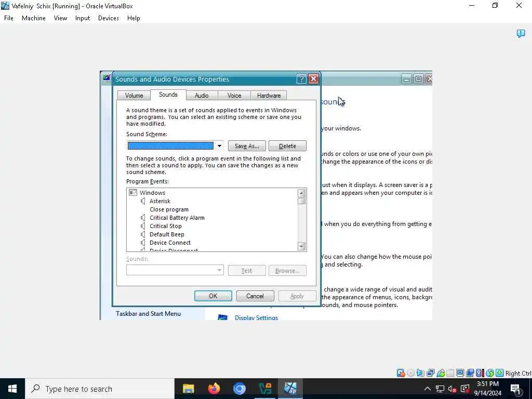532x399 pixels.
Task: Click Taskbar and Start Menu link
Action: tap(148, 313)
